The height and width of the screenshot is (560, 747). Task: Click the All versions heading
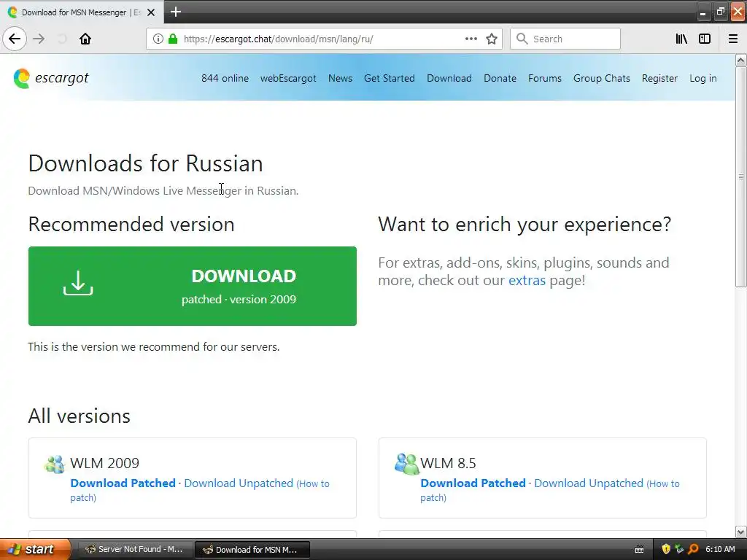pos(79,416)
